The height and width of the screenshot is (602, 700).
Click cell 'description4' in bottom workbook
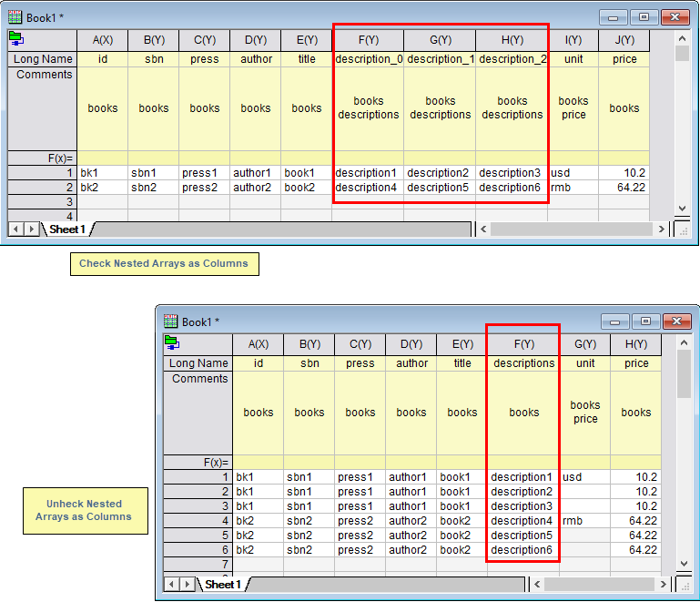pos(523,521)
